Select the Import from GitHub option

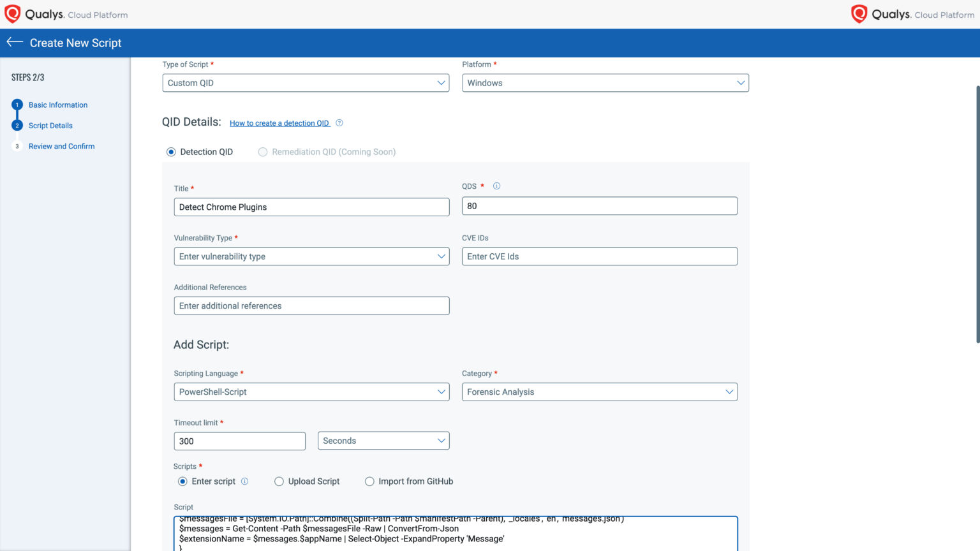(x=369, y=481)
